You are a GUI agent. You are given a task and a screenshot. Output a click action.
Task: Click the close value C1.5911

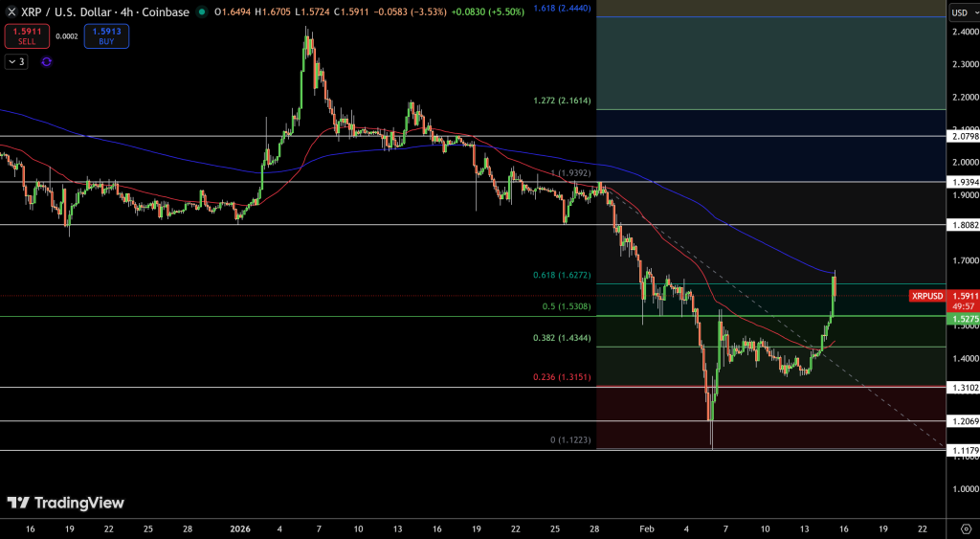pyautogui.click(x=351, y=11)
